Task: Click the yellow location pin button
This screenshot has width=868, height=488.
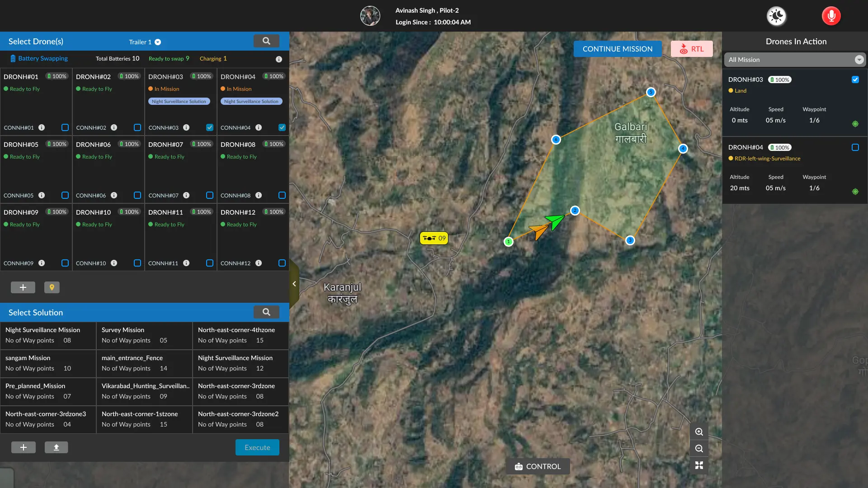Action: click(x=52, y=287)
